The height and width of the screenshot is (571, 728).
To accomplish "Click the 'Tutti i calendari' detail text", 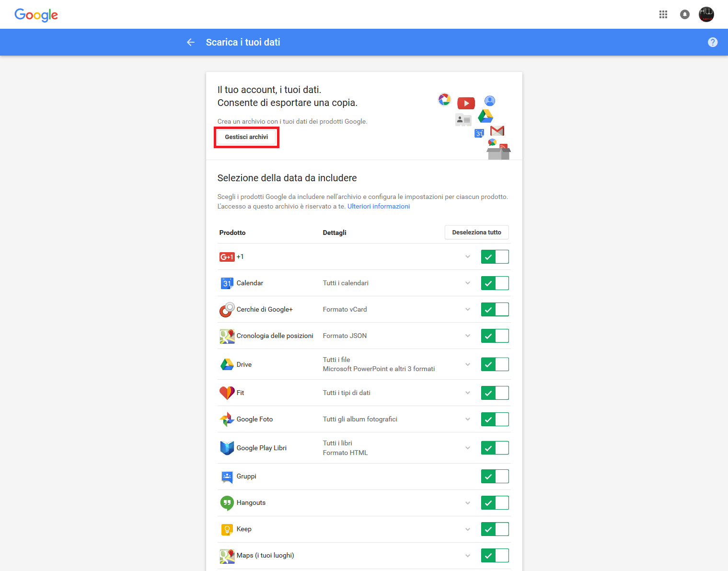I will coord(346,283).
